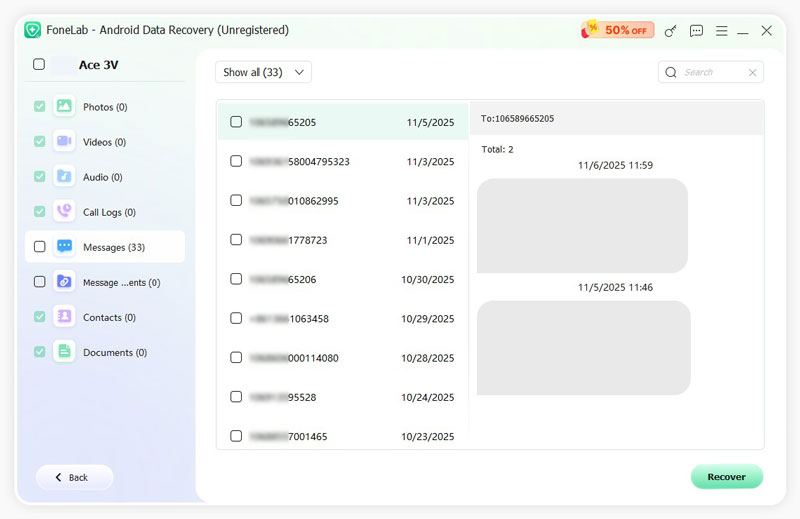Viewport: 800px width, 519px height.
Task: Click the Photos category icon
Action: point(64,106)
